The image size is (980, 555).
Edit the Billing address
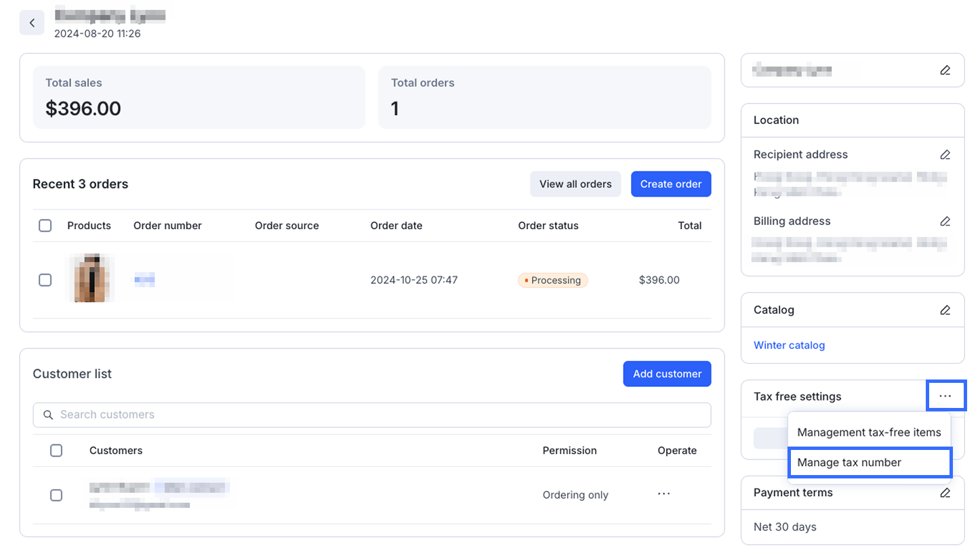point(945,221)
